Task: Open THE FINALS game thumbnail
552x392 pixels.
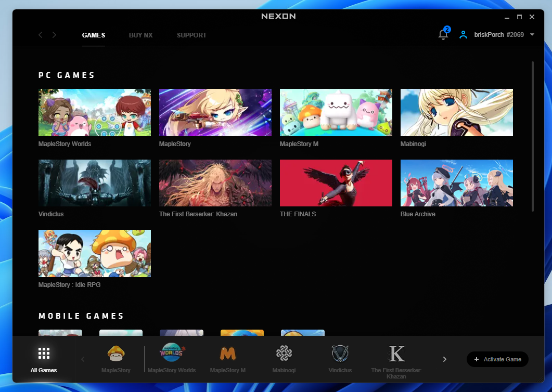Action: click(336, 183)
